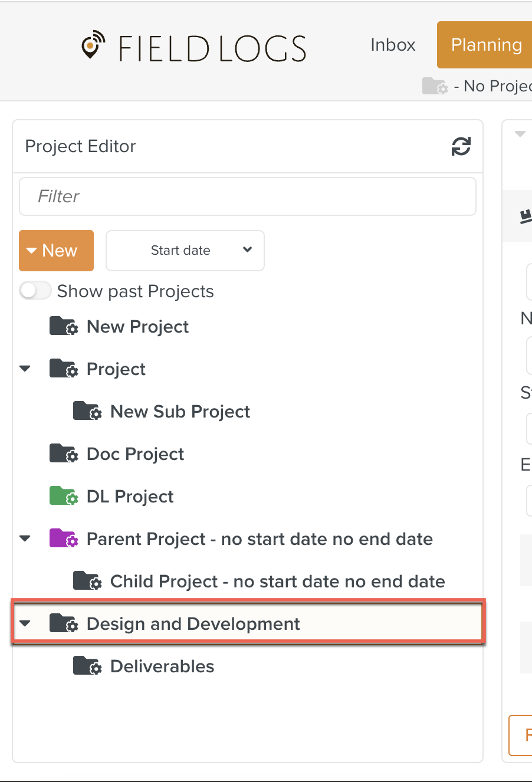Collapse the Design and Development node
Screen dimensions: 532x782
point(25,623)
